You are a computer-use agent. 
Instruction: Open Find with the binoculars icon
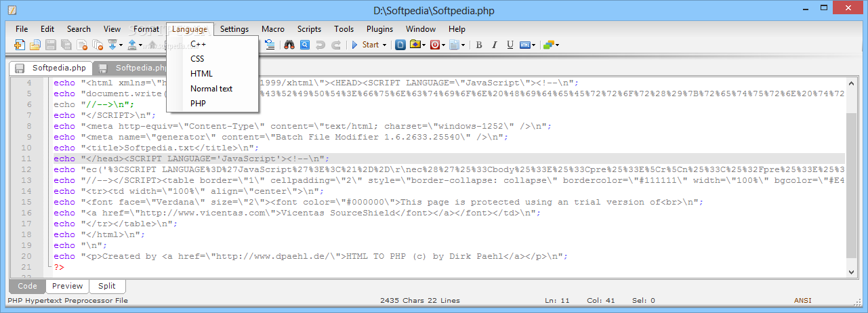[289, 45]
